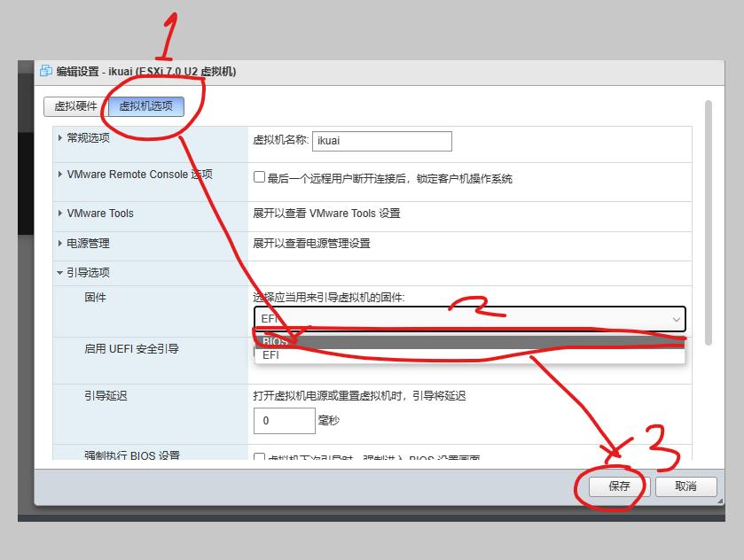Open the firmware selection dropdown chevron
Viewport: 744px width, 560px height.
(x=675, y=319)
